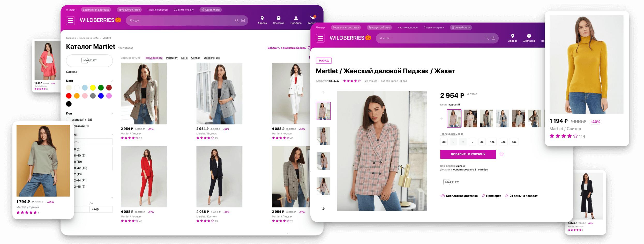Click the star rating under the blazer title
This screenshot has height=244, width=644.
pos(352,81)
